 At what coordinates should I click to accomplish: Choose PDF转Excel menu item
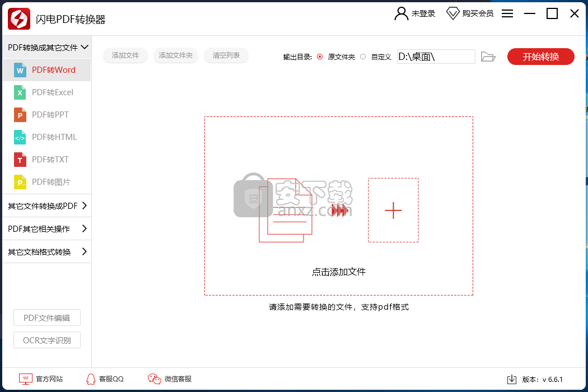click(47, 92)
